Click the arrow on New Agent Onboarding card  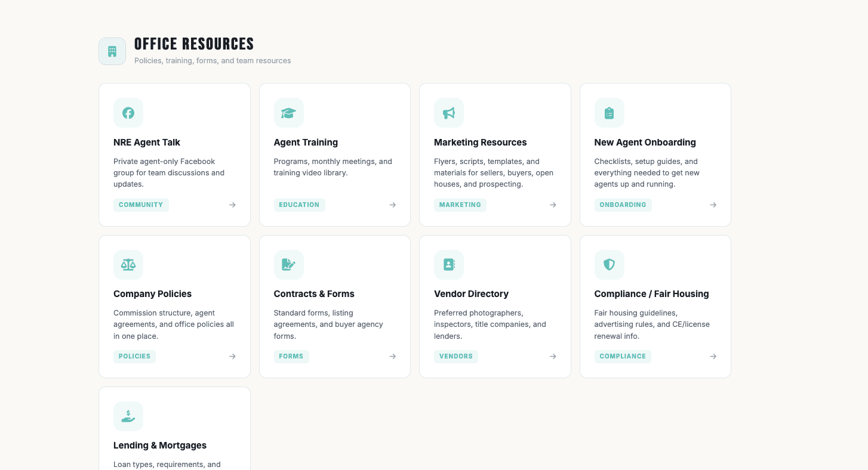(713, 205)
